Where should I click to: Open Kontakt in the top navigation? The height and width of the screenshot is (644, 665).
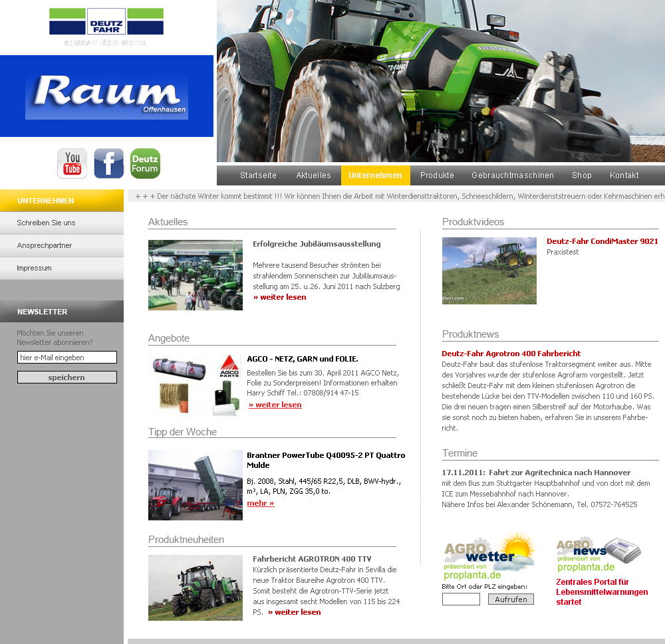[624, 175]
